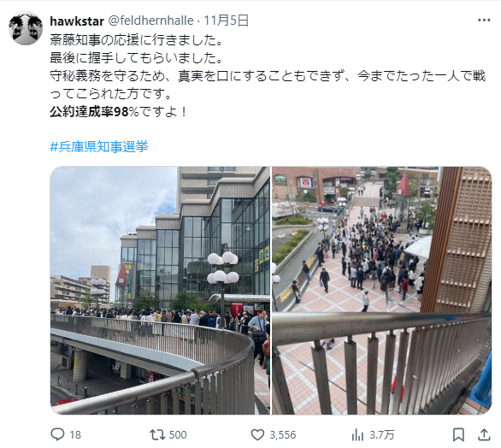Open the three-dot more options menu
This screenshot has width=501, height=448.
click(x=484, y=21)
